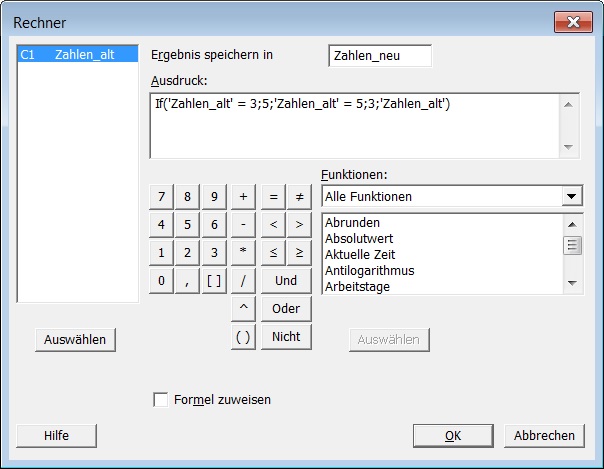The width and height of the screenshot is (604, 469).
Task: Insert a decimal comma from keypad
Action: coord(187,281)
